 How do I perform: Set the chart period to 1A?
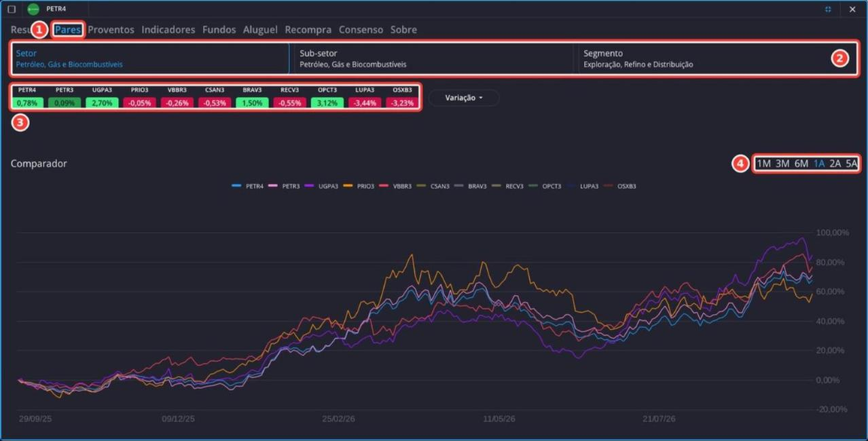point(819,164)
